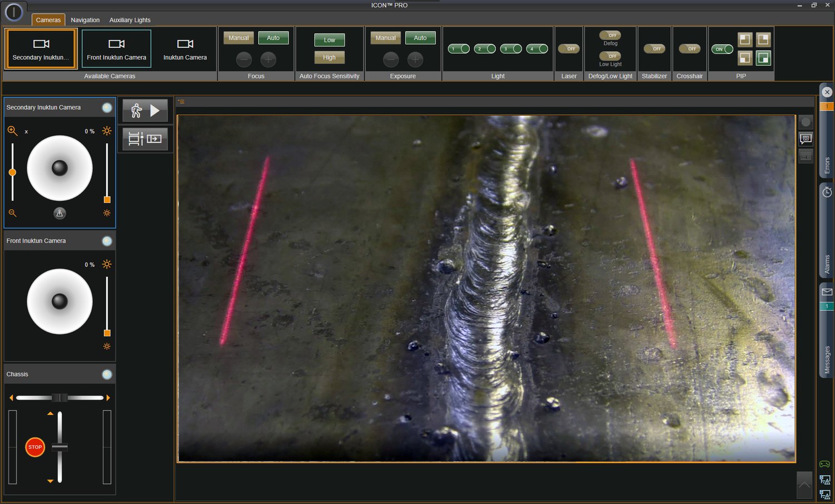Collapse the Front Inuktun Camera panel
835x504 pixels.
pyautogui.click(x=107, y=240)
